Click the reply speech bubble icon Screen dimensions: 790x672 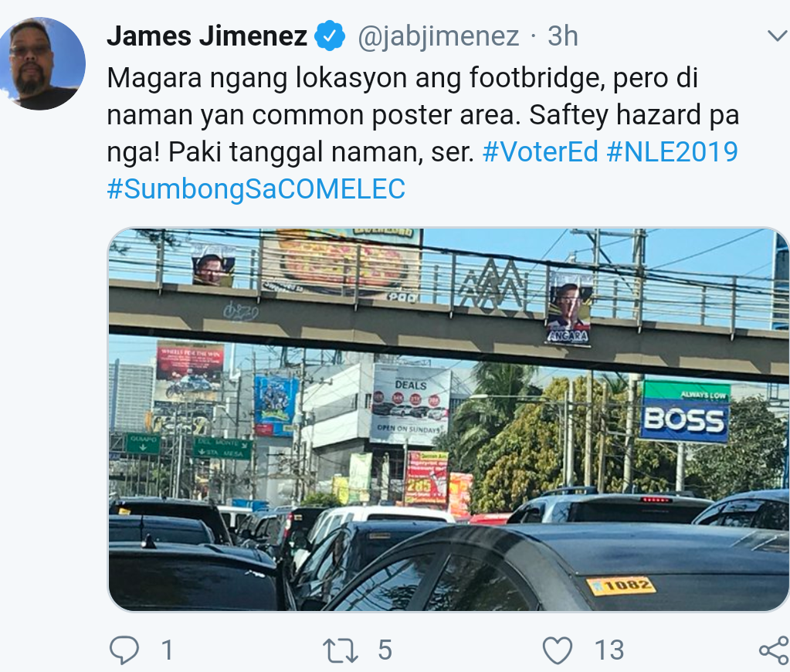coord(124,650)
